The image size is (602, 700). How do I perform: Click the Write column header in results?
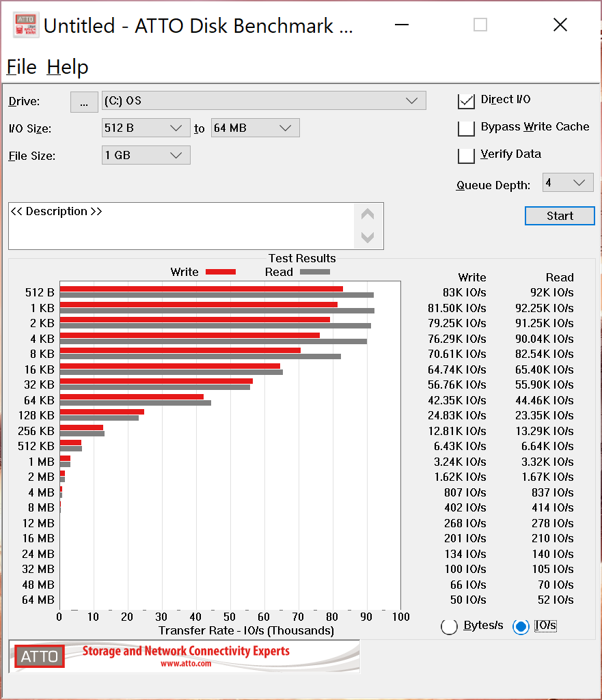[472, 278]
